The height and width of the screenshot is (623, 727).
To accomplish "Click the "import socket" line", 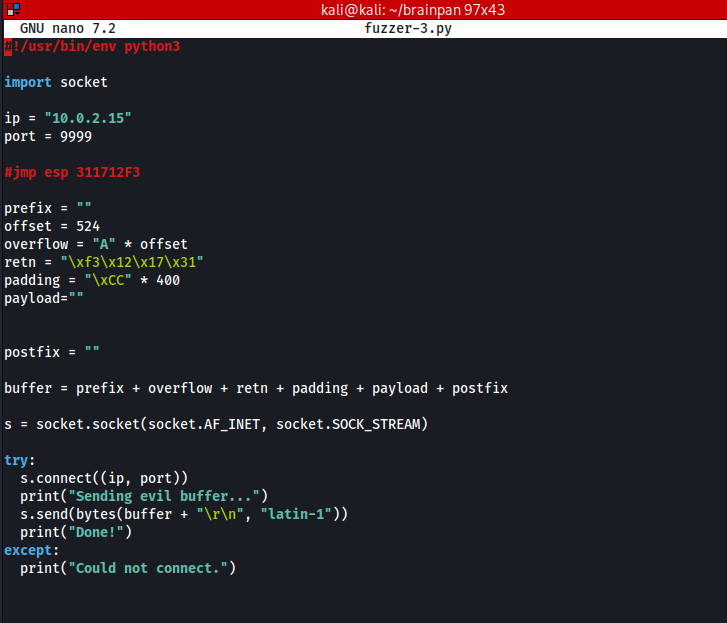I will (56, 82).
